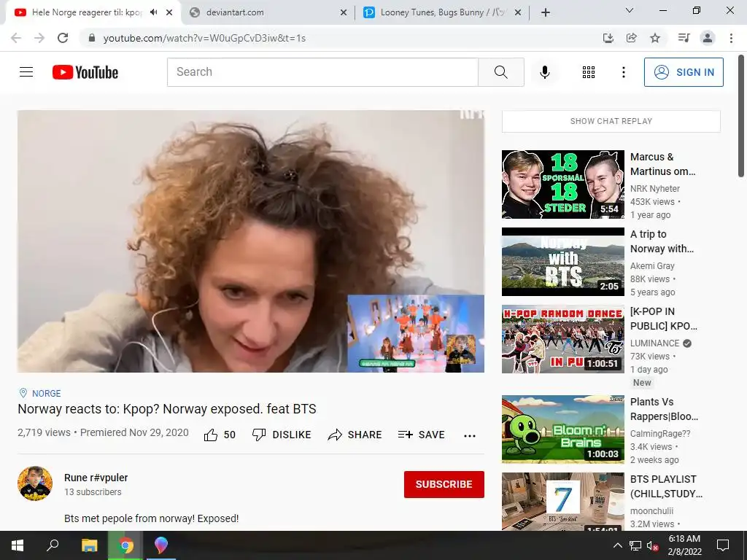The width and height of the screenshot is (747, 560).
Task: Open Rune r#vpuler channel avatar
Action: click(x=35, y=483)
